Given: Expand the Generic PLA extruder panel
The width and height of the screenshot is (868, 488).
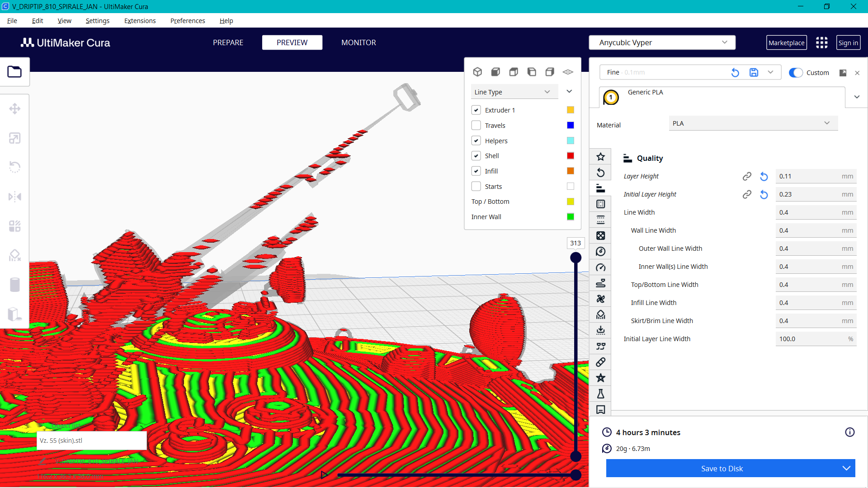Looking at the screenshot, I should coord(857,97).
